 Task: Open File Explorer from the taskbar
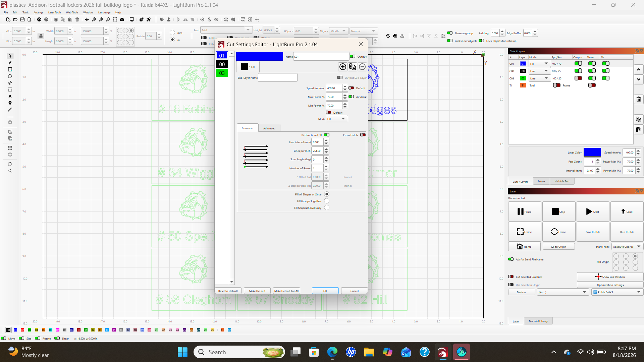369,352
